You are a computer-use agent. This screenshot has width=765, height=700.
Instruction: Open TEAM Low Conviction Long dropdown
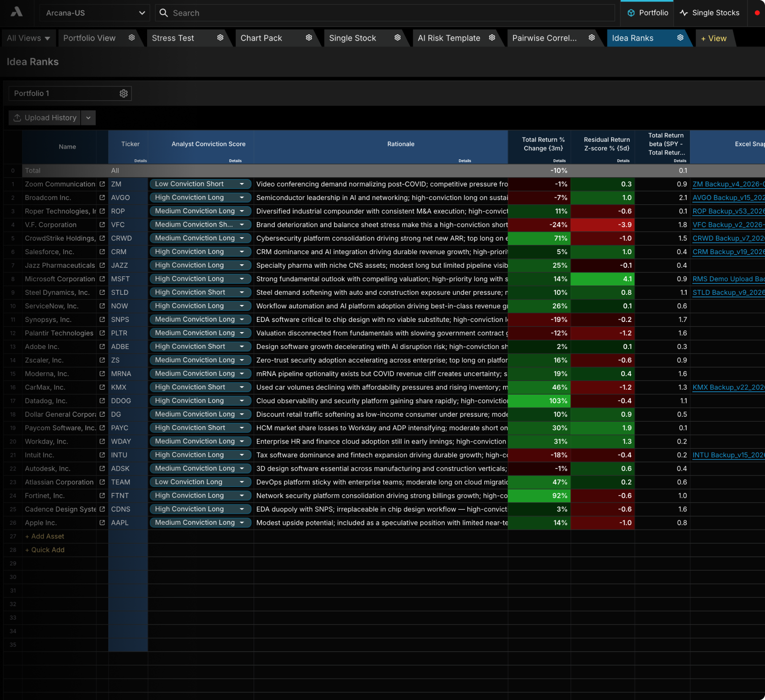click(200, 482)
